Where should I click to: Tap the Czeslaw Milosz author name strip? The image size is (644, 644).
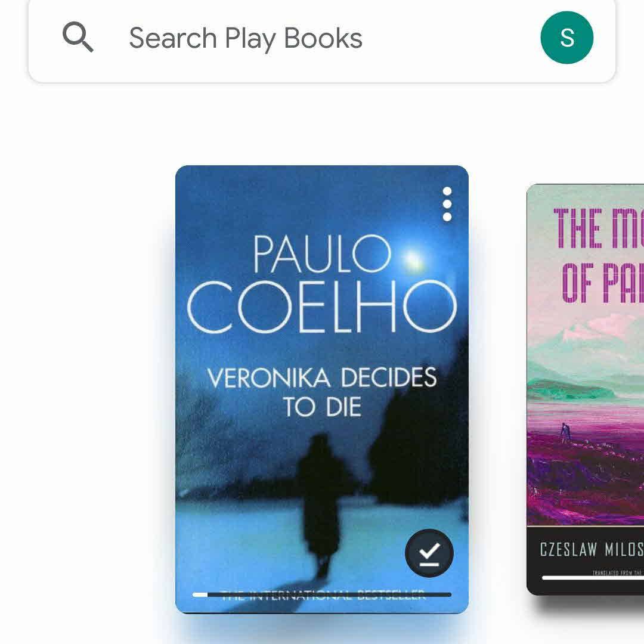[592, 549]
